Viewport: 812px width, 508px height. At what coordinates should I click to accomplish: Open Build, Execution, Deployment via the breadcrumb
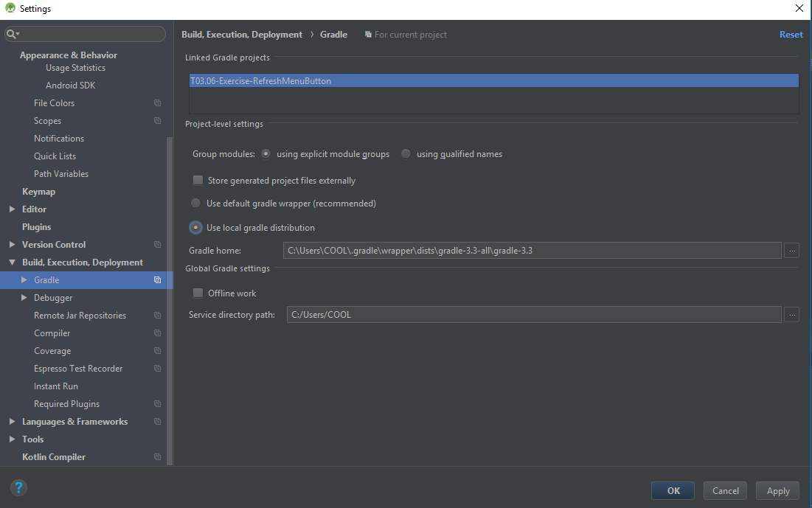tap(241, 34)
